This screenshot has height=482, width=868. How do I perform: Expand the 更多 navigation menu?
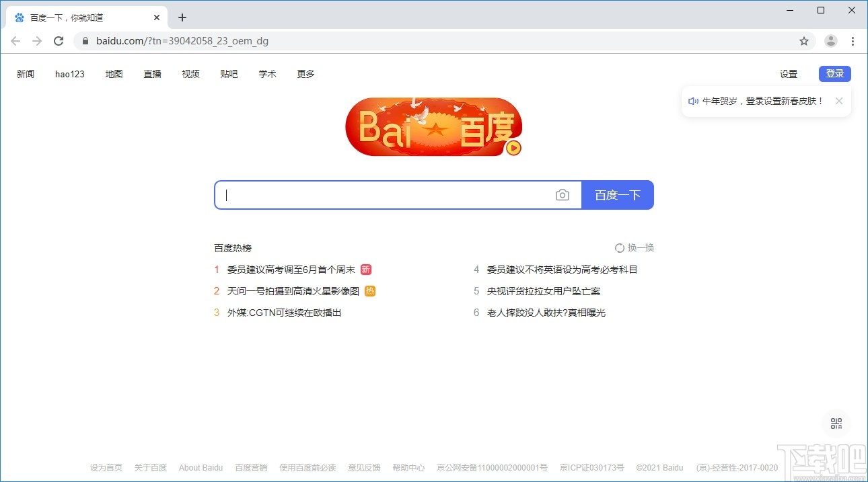(x=305, y=74)
